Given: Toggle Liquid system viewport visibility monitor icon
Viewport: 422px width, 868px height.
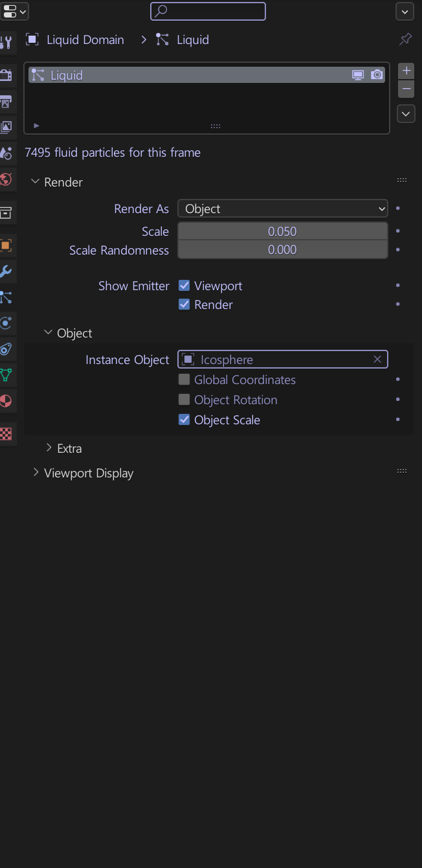Looking at the screenshot, I should (x=358, y=75).
